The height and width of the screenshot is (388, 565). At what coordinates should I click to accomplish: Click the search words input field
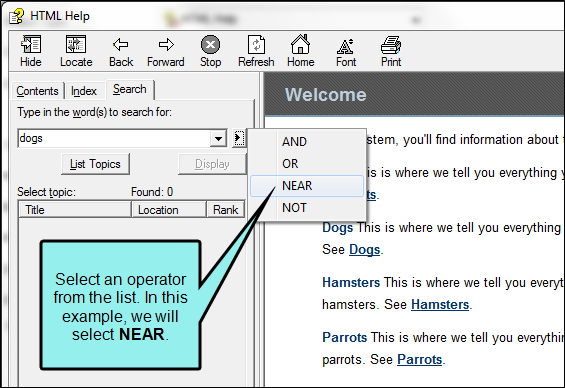point(114,138)
